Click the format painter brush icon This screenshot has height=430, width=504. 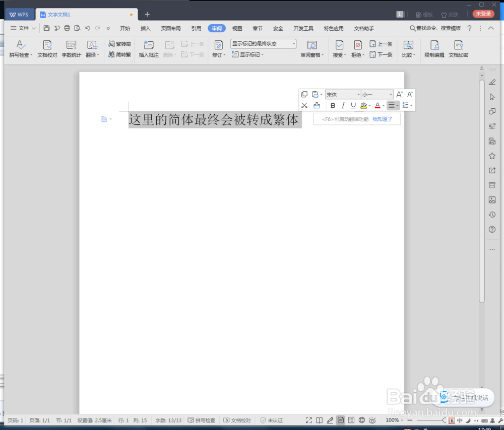(317, 105)
